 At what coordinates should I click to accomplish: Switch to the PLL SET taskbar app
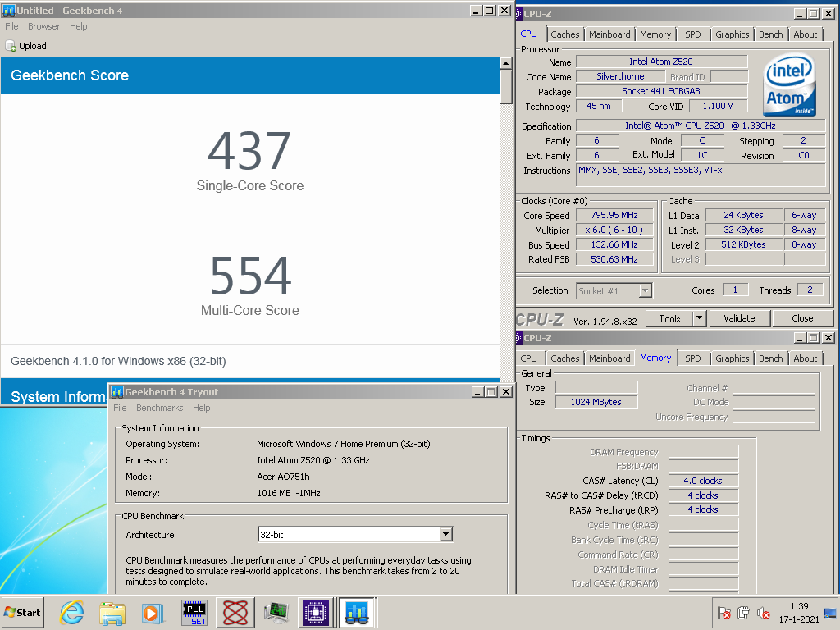194,613
